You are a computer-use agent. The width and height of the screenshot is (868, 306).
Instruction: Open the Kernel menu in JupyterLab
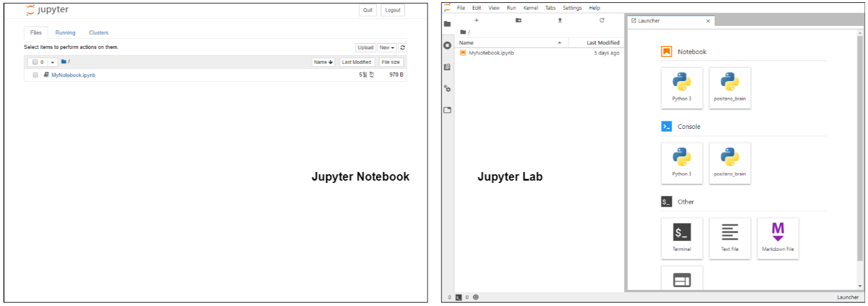click(x=531, y=8)
